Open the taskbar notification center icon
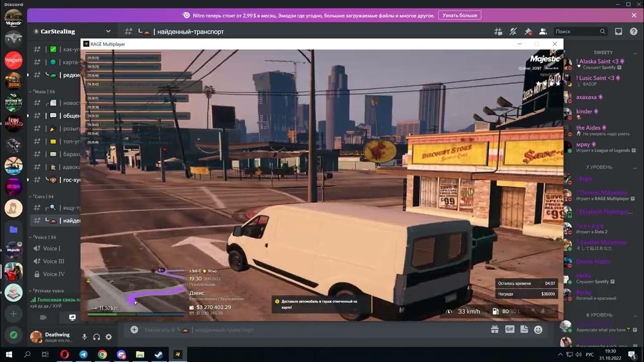Viewport: 644px width, 362px height. pos(631,354)
